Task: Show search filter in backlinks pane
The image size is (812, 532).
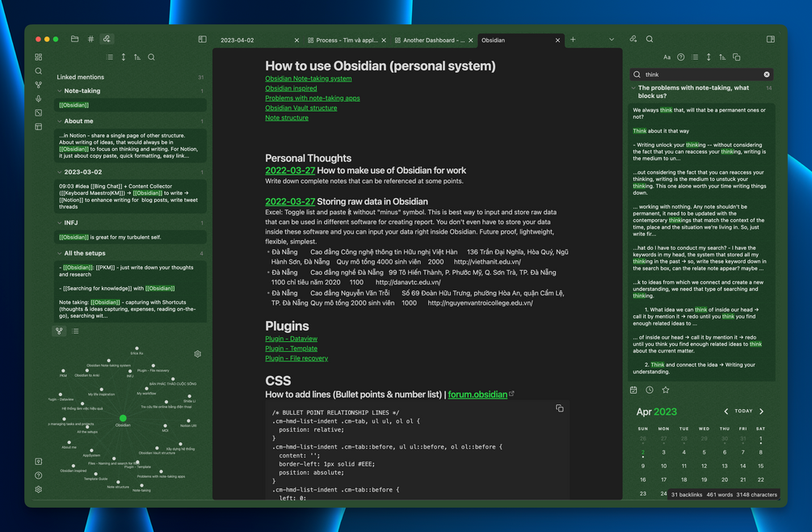Action: click(x=151, y=57)
